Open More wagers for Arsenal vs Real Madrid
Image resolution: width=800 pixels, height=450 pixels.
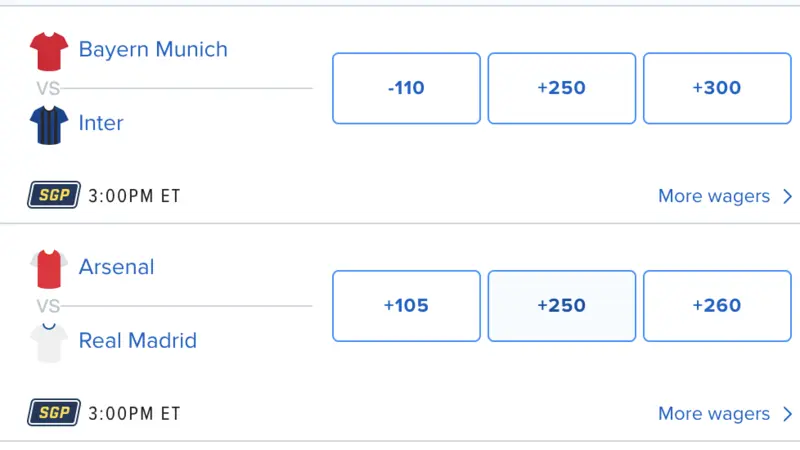click(x=713, y=414)
